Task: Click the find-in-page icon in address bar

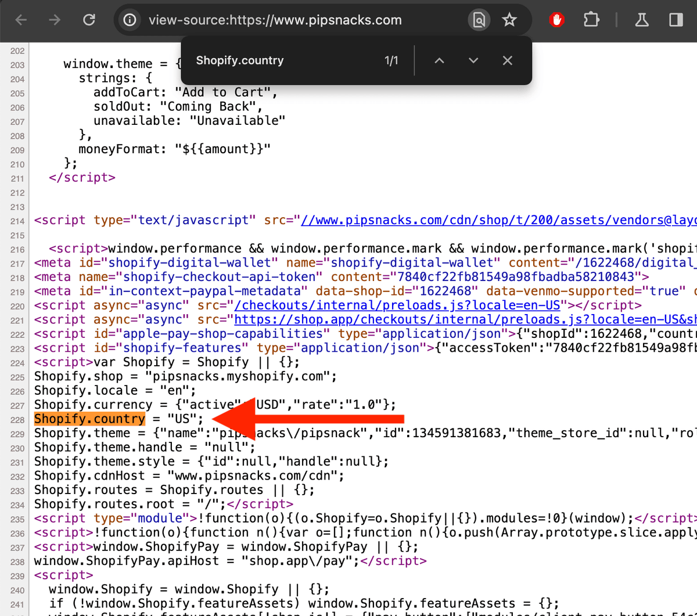Action: point(479,20)
